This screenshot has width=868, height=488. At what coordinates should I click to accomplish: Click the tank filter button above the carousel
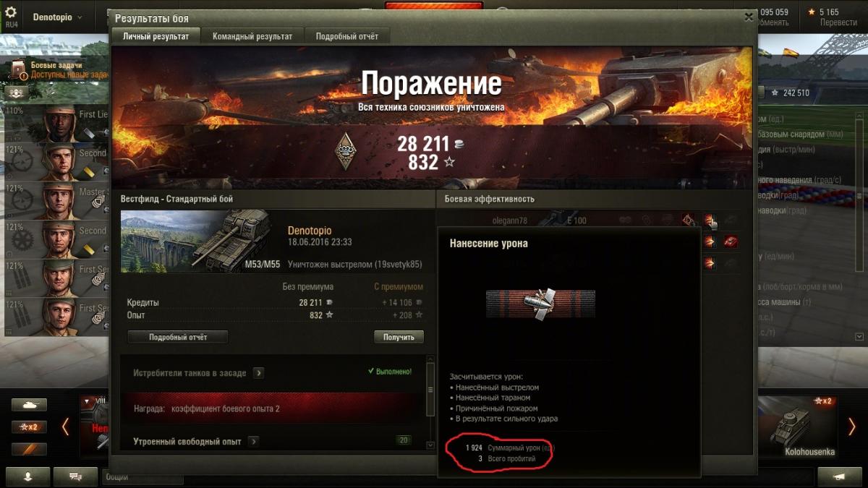[29, 405]
